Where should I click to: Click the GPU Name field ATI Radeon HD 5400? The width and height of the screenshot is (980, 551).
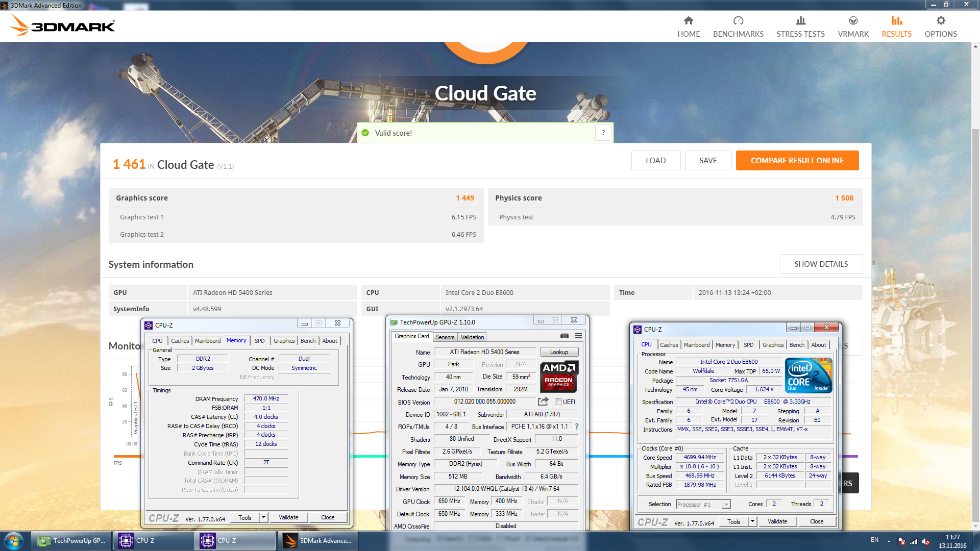[x=484, y=352]
